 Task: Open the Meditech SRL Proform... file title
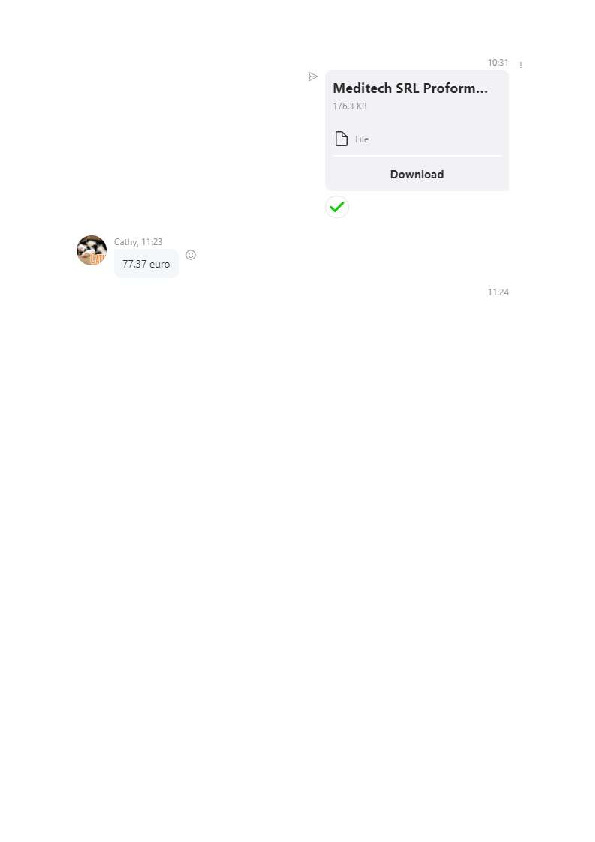pos(410,88)
